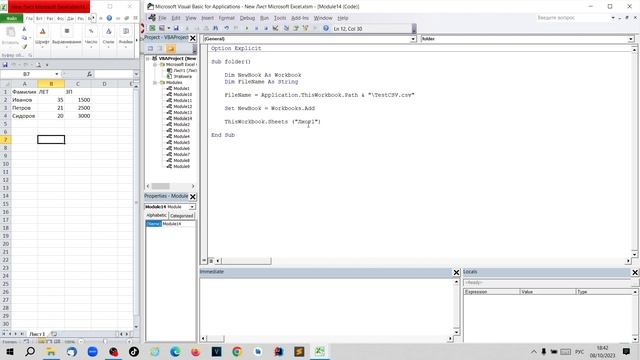Open the Help menu in VBA editor
640x360 pixels.
343,18
